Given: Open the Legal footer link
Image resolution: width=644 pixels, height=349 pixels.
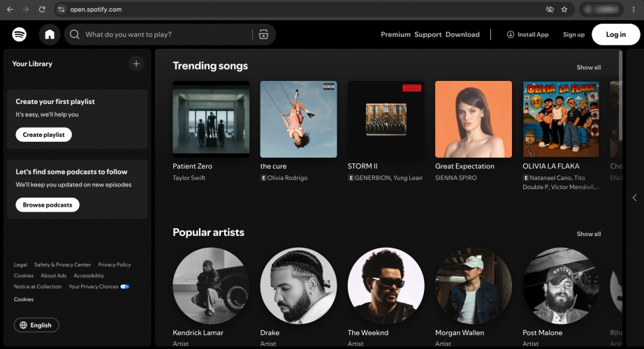Looking at the screenshot, I should coord(20,265).
